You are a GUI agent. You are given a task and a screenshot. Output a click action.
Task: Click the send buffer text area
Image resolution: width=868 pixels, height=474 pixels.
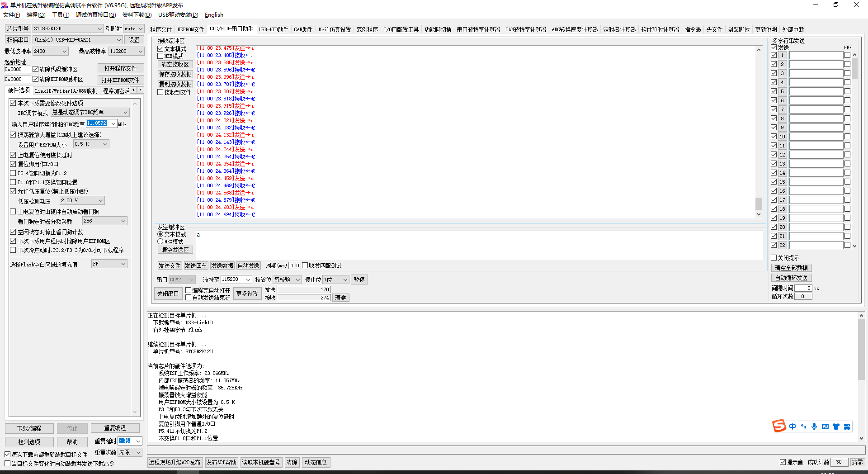click(479, 245)
